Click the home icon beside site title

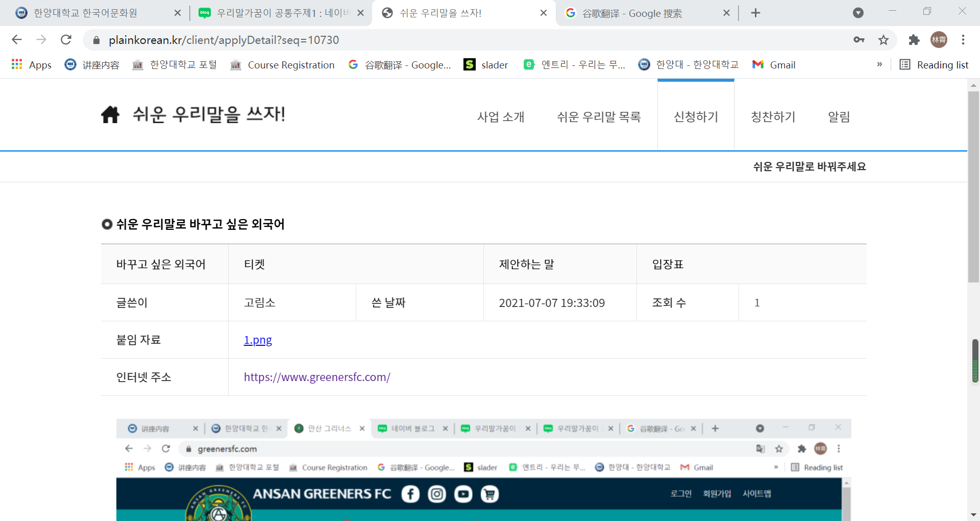point(110,114)
